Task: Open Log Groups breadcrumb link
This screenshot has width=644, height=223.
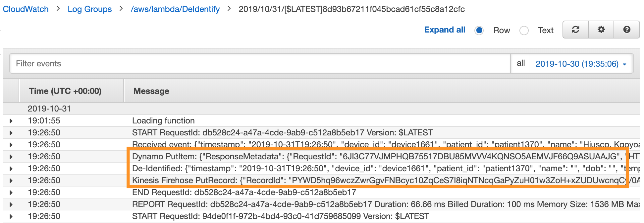Action: (x=90, y=9)
